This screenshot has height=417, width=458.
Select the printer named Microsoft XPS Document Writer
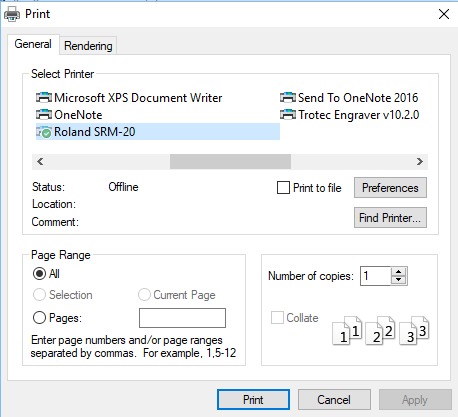129,98
